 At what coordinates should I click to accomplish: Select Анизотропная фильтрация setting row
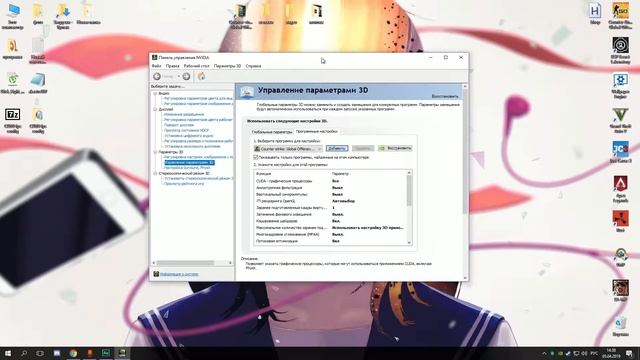pyautogui.click(x=331, y=188)
